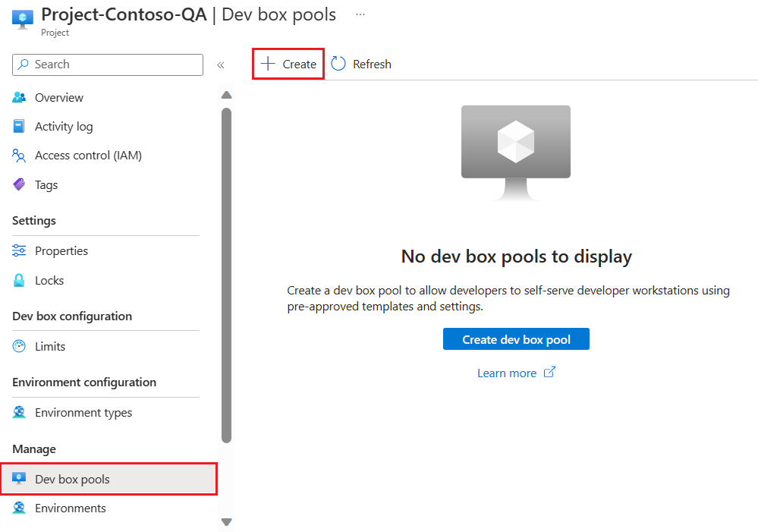Click the Environment configuration heading

click(x=84, y=382)
